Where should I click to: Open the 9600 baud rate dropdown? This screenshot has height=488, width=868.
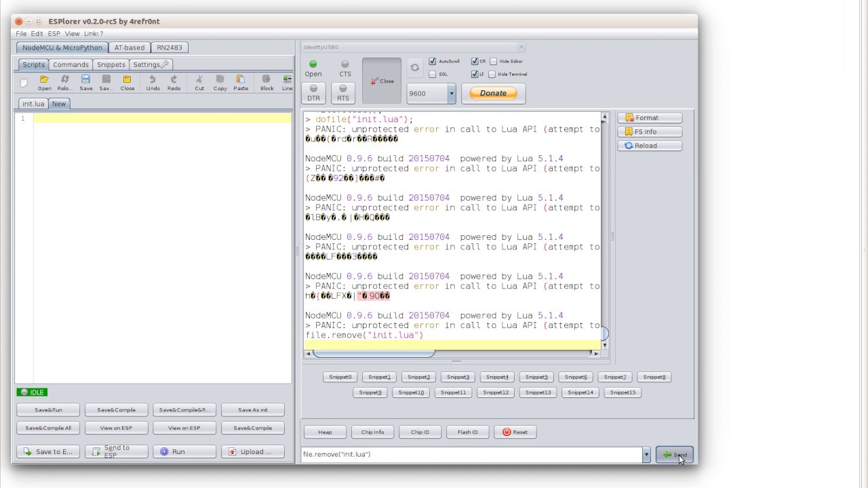(x=452, y=94)
